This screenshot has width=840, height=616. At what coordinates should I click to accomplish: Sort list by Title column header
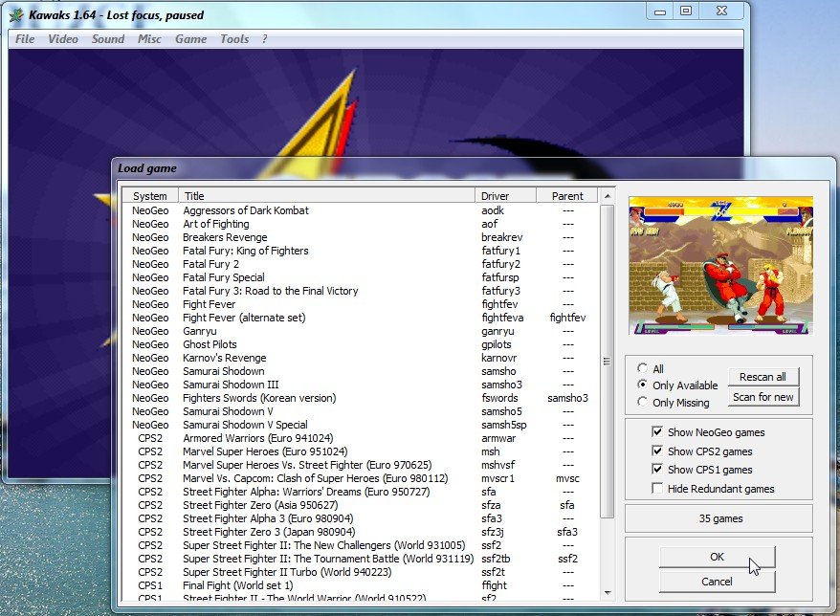pyautogui.click(x=327, y=196)
